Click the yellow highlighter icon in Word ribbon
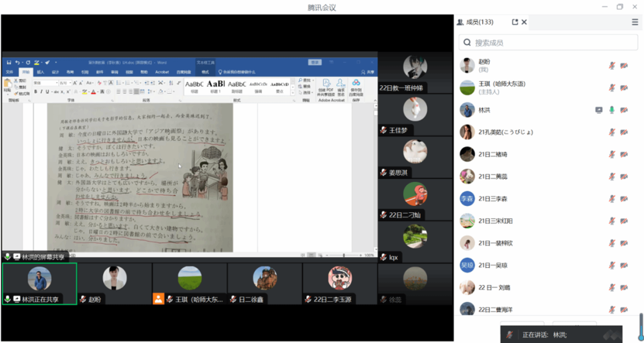This screenshot has height=343, width=644. click(84, 92)
